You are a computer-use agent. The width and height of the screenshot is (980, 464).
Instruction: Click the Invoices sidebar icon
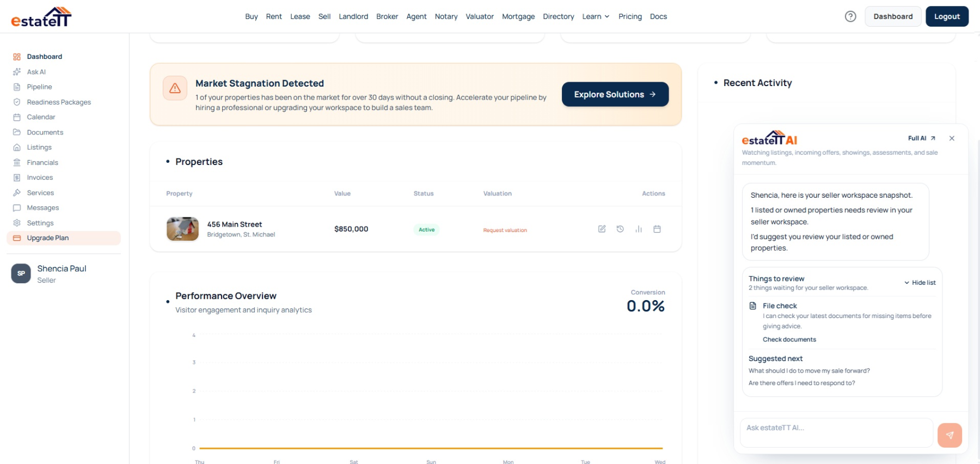click(17, 178)
